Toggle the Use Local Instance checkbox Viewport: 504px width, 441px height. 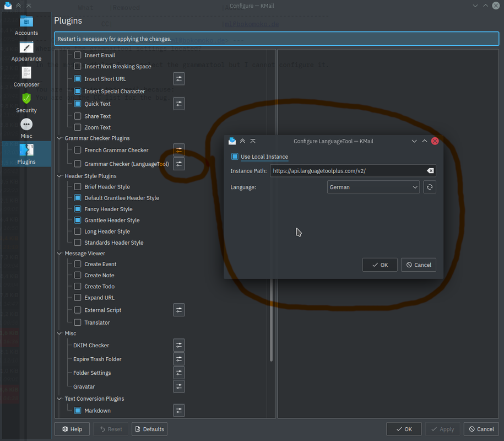(x=235, y=157)
